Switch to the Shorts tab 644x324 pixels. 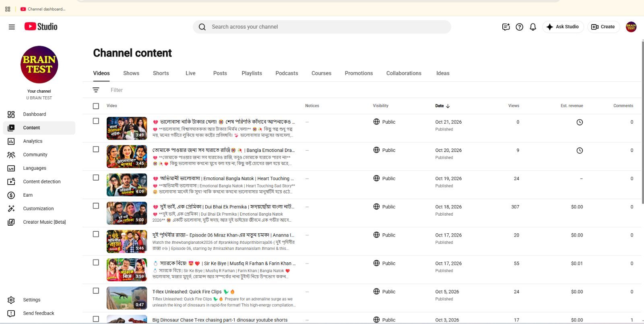coord(161,73)
